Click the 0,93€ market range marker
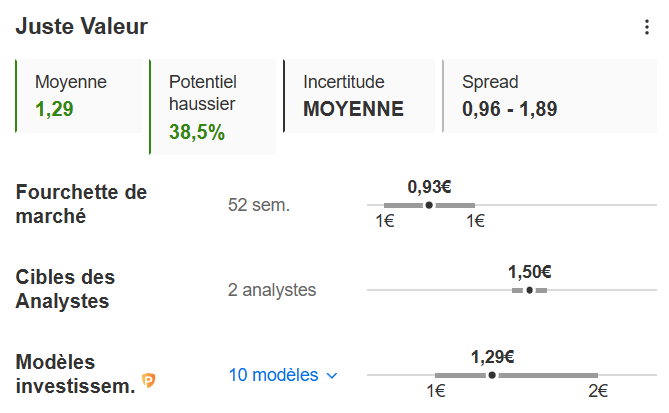 pyautogui.click(x=429, y=205)
